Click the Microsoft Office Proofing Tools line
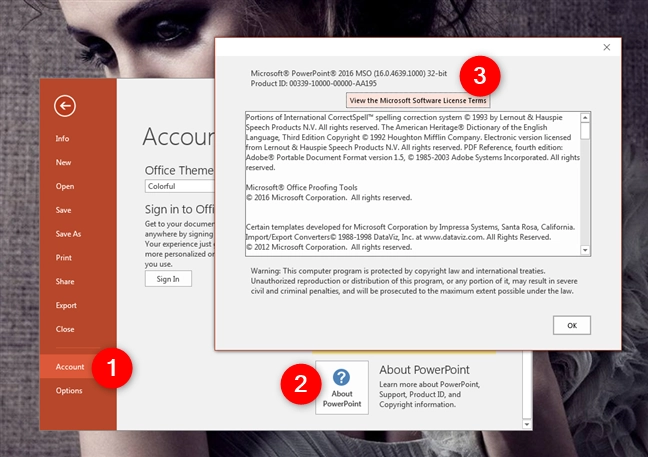 [302, 187]
